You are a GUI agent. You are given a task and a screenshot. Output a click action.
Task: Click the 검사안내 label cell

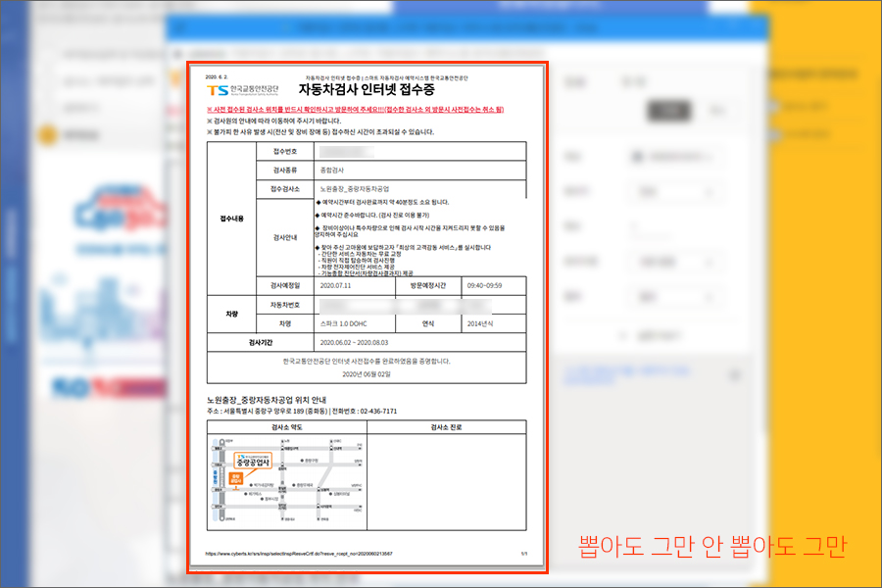point(285,237)
